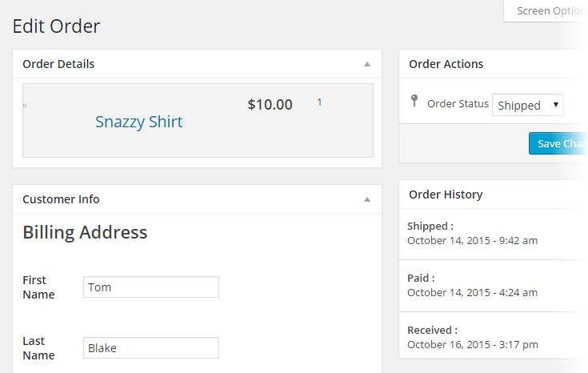Collapse the Customer Info panel triangle
The width and height of the screenshot is (588, 373).
[367, 199]
